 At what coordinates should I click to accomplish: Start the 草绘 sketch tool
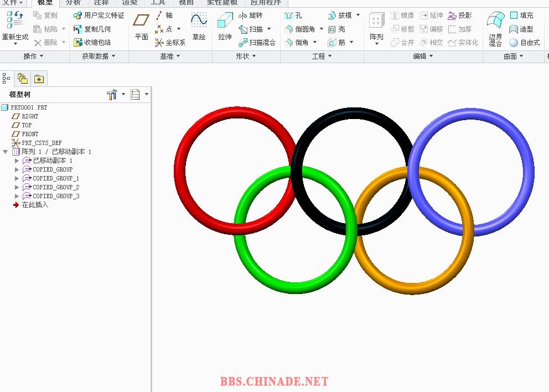(x=199, y=26)
